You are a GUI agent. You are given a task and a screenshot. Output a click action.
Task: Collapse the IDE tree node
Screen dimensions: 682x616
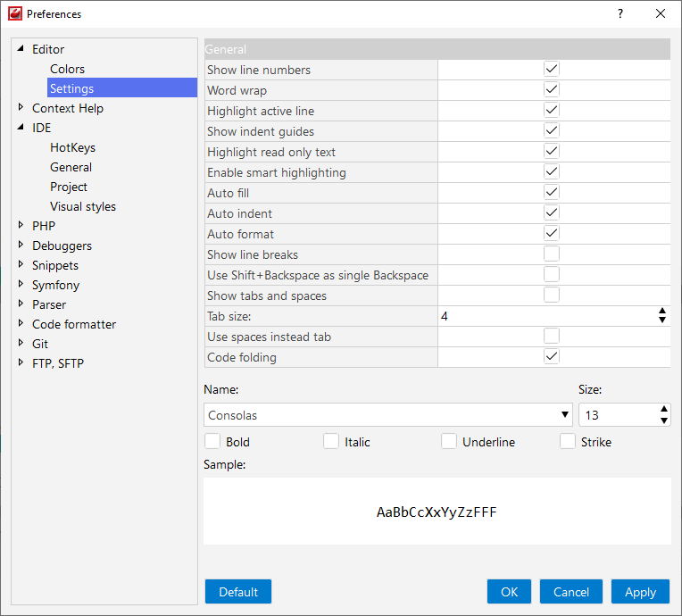click(21, 127)
